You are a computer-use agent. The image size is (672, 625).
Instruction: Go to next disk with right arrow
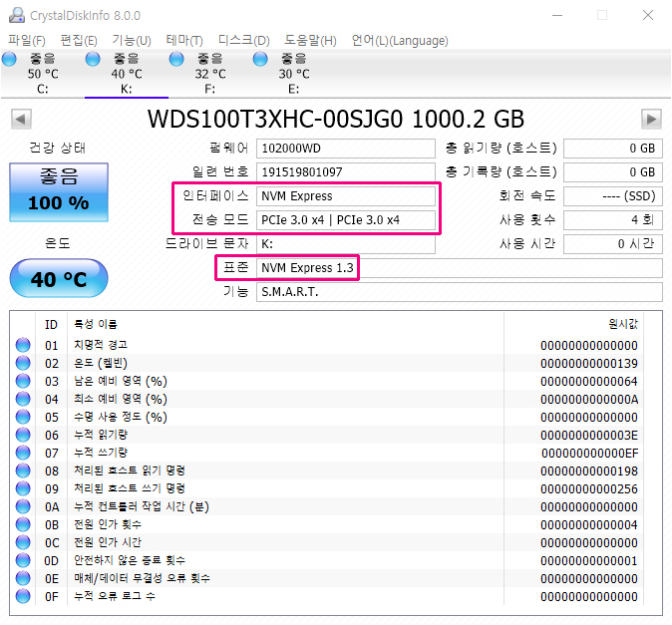click(651, 119)
